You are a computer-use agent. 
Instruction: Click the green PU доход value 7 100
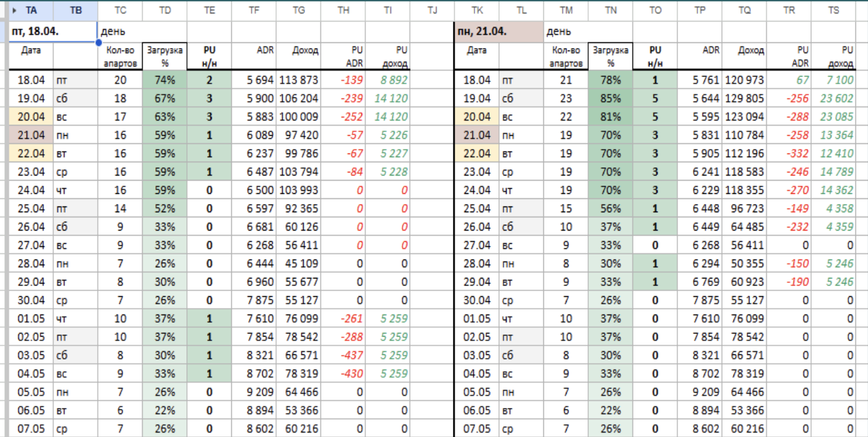coord(833,80)
